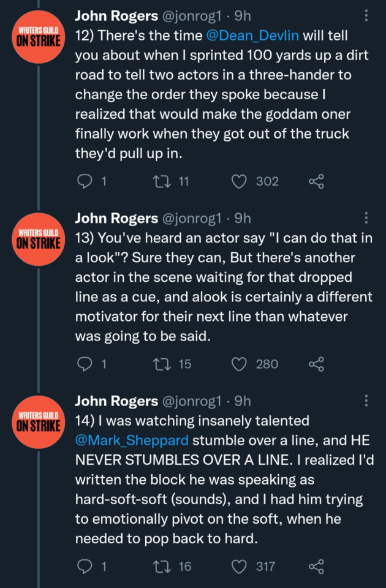The height and width of the screenshot is (588, 386).
Task: Share tweet 13 via share icon
Action: pos(316,364)
